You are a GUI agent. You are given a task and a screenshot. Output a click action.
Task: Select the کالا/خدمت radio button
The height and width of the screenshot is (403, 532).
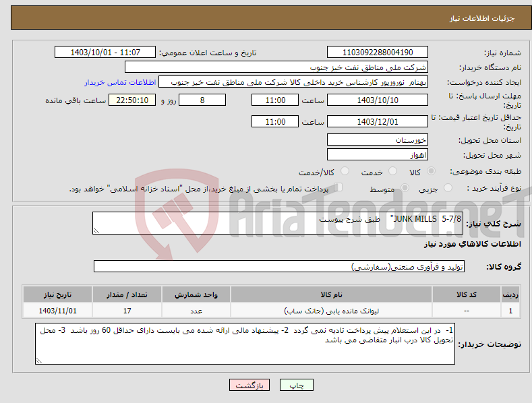pyautogui.click(x=345, y=171)
